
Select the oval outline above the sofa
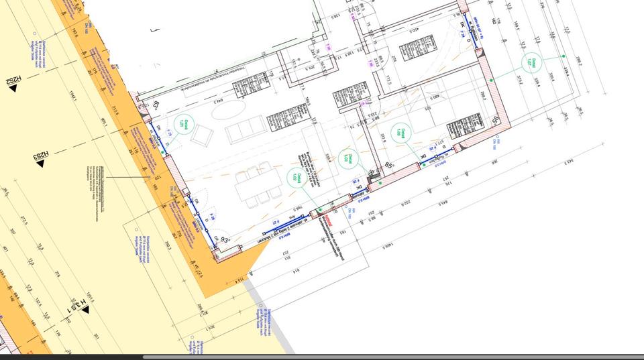click(x=227, y=108)
